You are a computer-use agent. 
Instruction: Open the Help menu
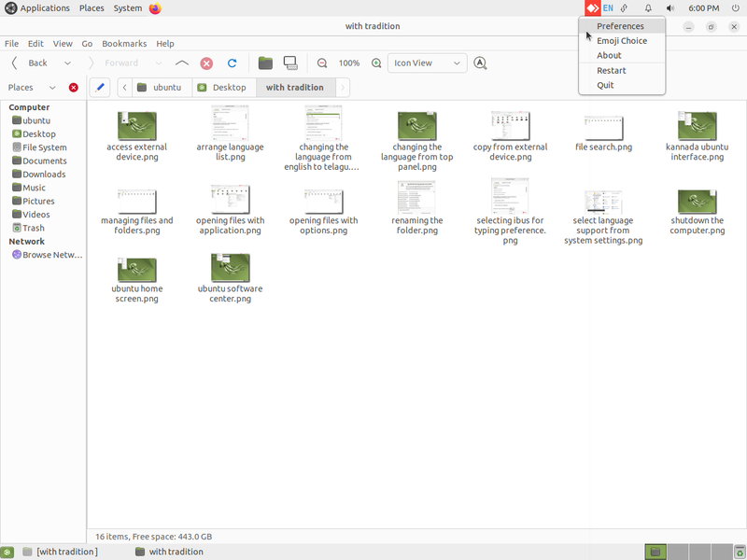[165, 43]
